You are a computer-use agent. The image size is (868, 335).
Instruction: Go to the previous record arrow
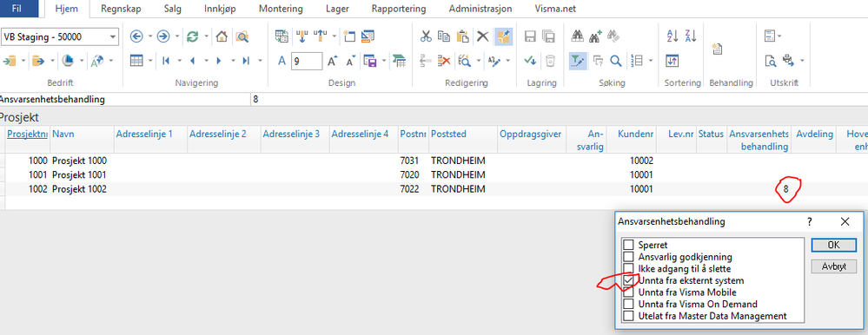pyautogui.click(x=192, y=61)
